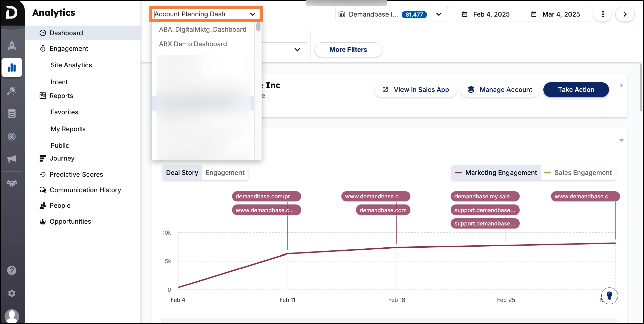Expand the Account Planning Dash dropdown
The height and width of the screenshot is (324, 644).
[253, 14]
